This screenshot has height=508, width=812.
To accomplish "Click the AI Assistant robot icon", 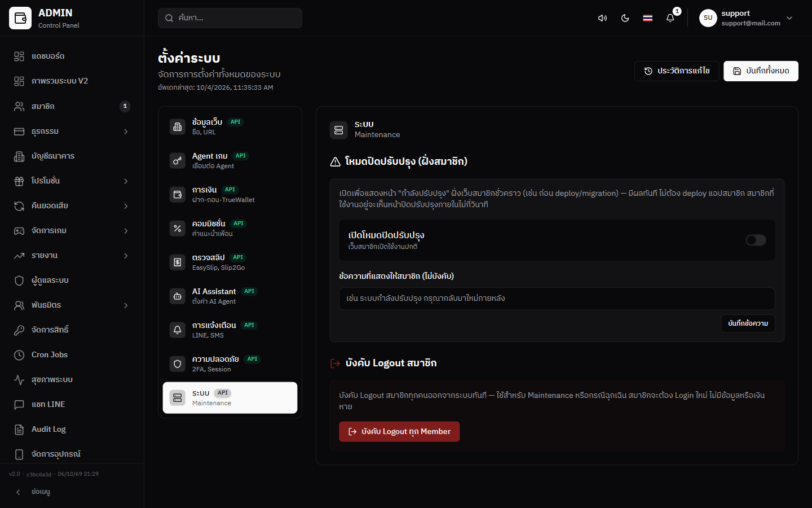I will click(177, 296).
